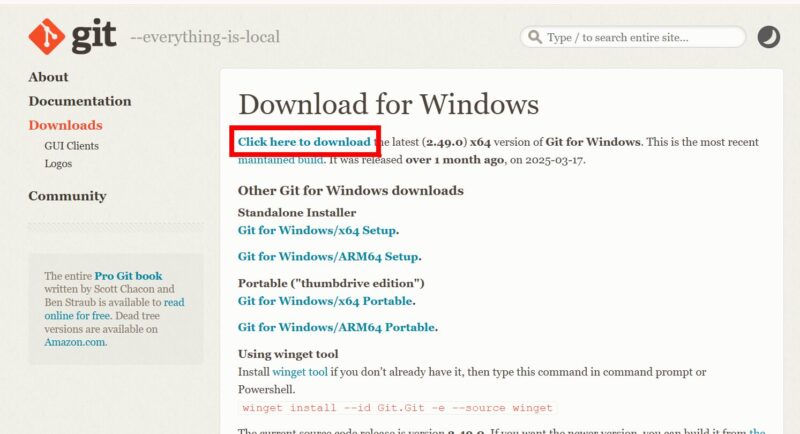Click the Git logo icon
The height and width of the screenshot is (434, 800).
tap(46, 36)
